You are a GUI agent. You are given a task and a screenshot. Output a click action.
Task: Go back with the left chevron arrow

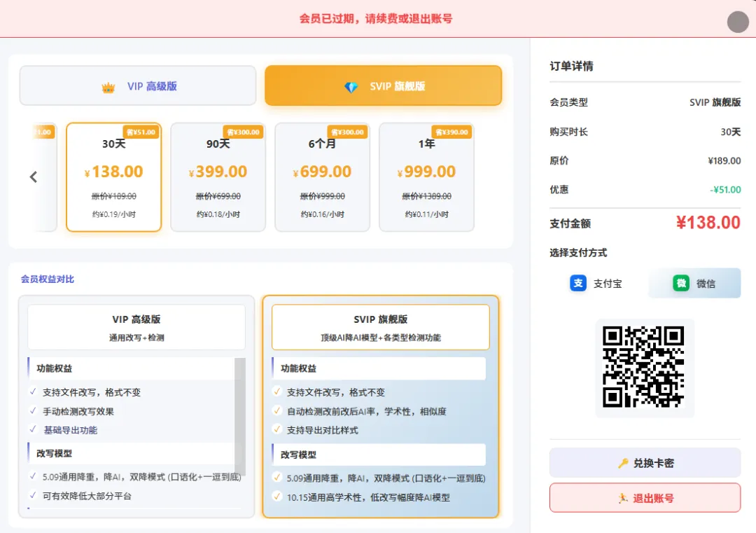click(x=34, y=177)
